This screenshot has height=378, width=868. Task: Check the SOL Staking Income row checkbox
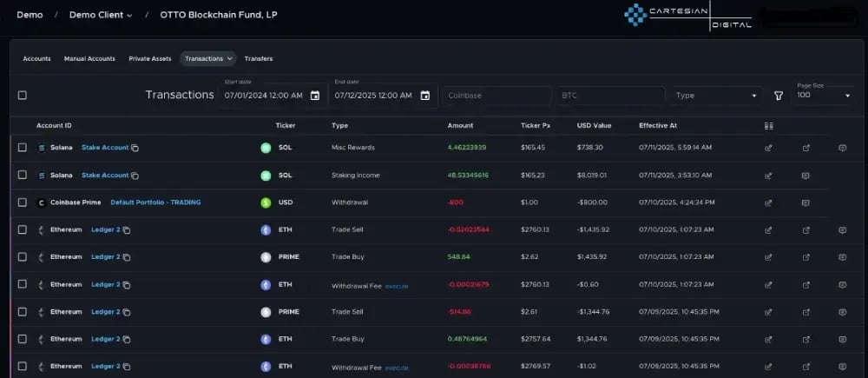[23, 175]
